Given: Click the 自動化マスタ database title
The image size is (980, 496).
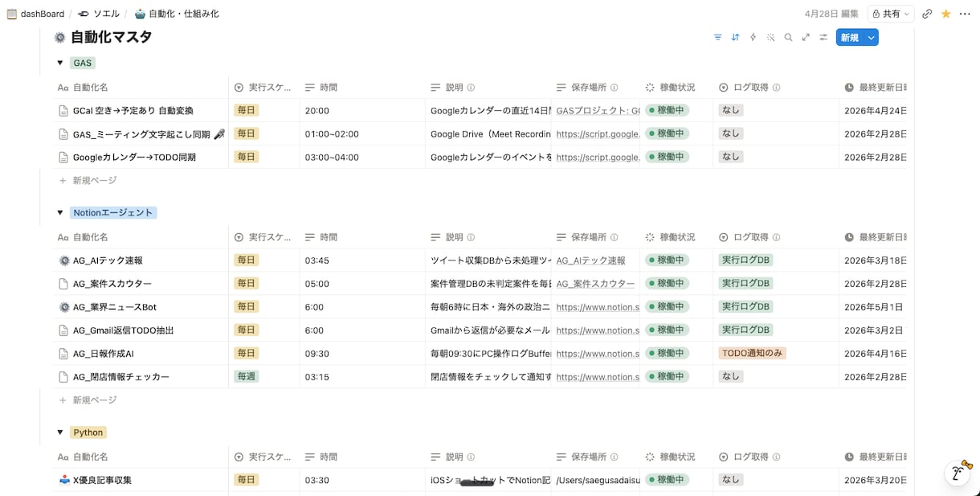Looking at the screenshot, I should point(111,37).
